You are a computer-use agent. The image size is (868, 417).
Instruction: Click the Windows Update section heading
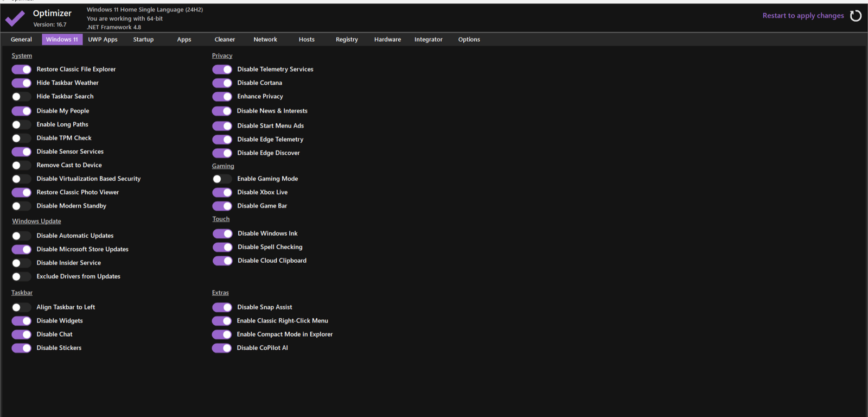click(36, 222)
